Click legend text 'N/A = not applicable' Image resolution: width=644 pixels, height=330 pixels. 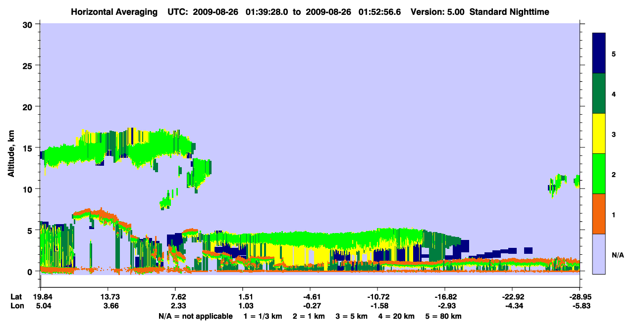pyautogui.click(x=195, y=316)
